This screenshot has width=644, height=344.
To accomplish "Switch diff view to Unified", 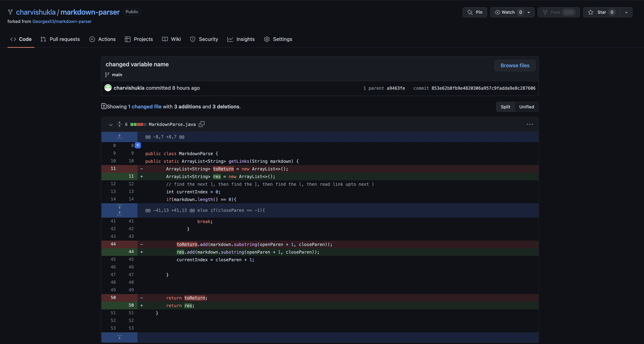I will click(x=526, y=107).
